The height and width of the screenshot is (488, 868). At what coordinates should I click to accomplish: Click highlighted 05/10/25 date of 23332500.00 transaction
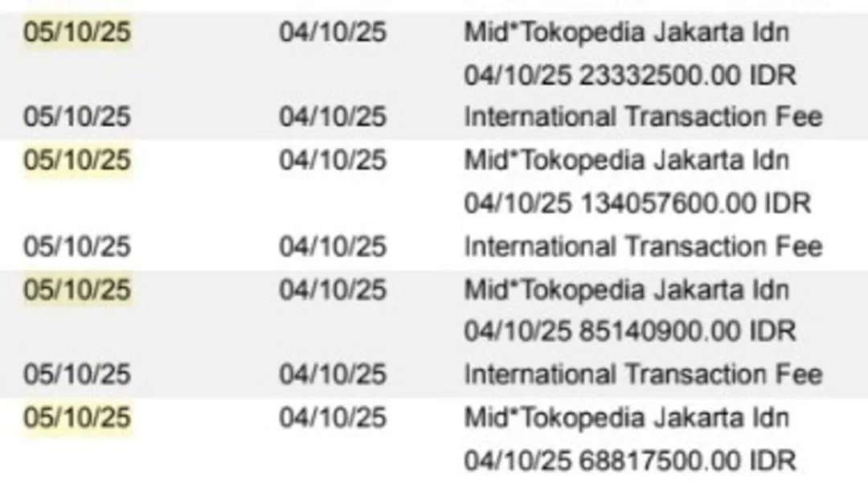[x=76, y=33]
